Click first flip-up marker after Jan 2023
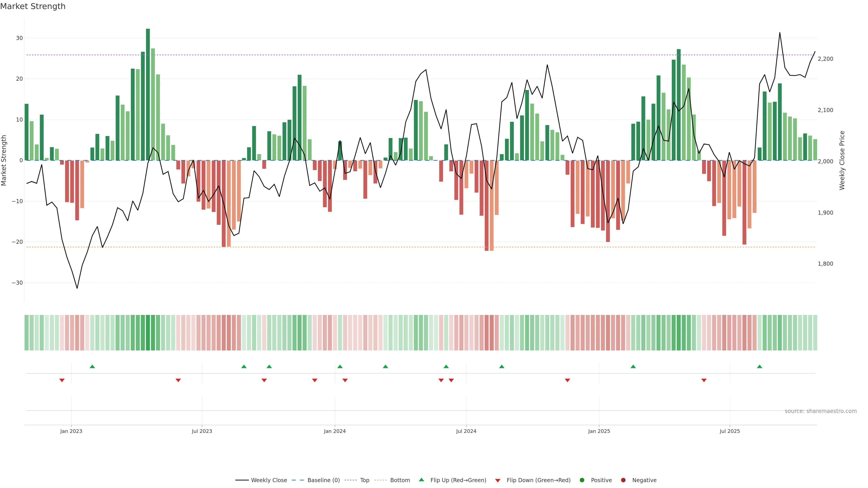Viewport: 868px width, 488px height. click(x=92, y=366)
